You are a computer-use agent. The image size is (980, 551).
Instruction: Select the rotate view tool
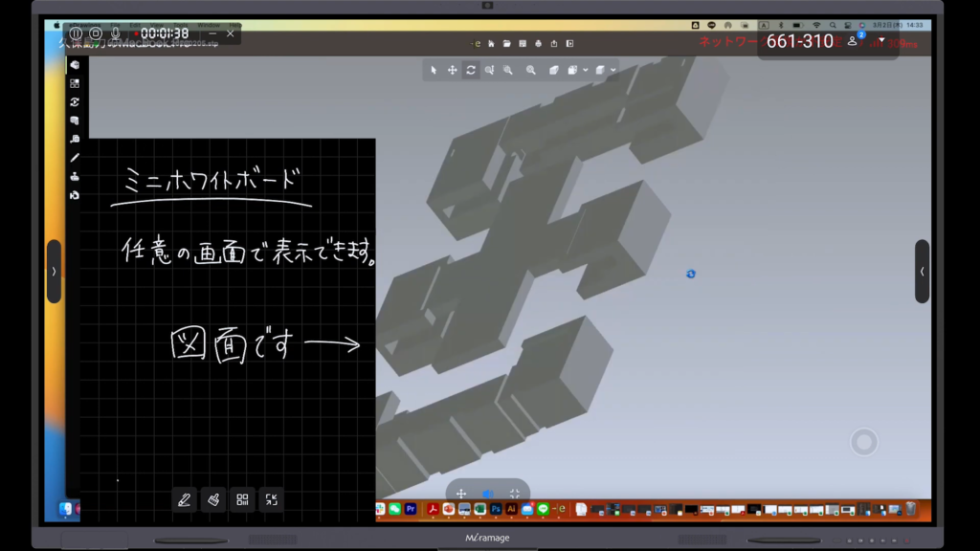click(x=471, y=70)
